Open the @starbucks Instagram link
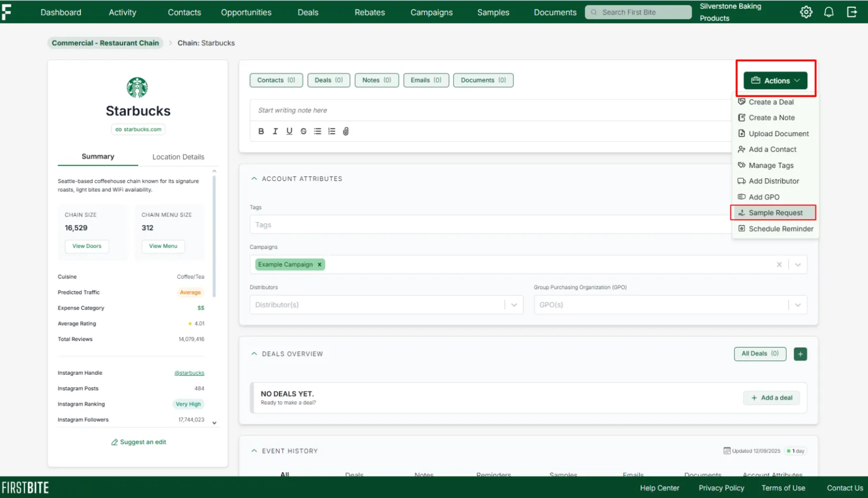 click(189, 373)
